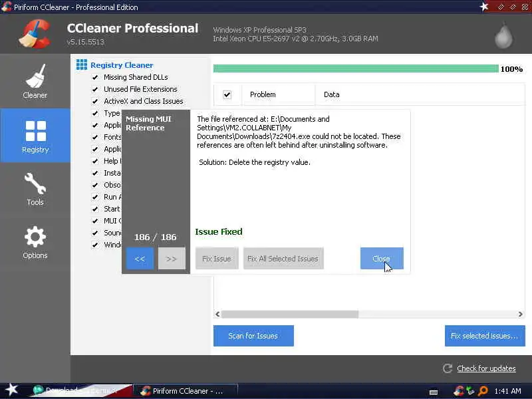
Task: Click the v5.15.5513 version text
Action: tap(86, 42)
